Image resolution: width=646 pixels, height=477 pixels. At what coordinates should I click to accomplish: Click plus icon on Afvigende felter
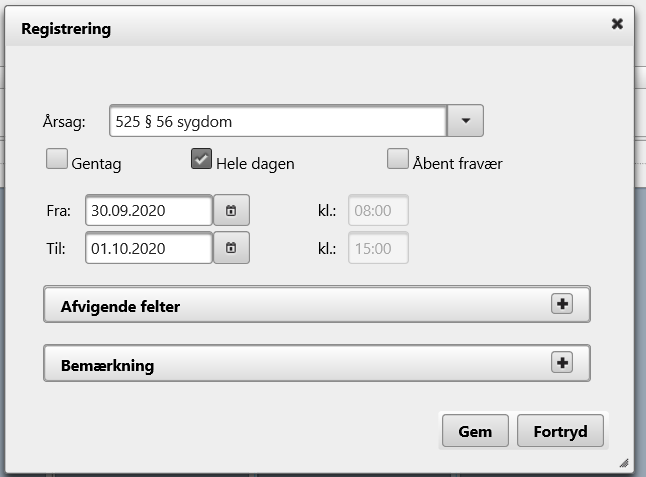pyautogui.click(x=562, y=305)
